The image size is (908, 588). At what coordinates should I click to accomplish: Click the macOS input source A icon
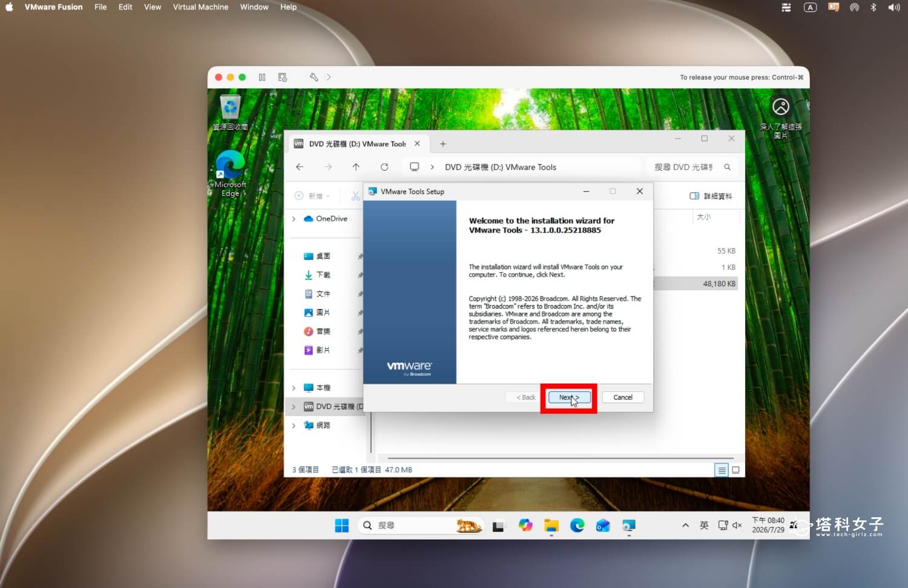coord(810,7)
